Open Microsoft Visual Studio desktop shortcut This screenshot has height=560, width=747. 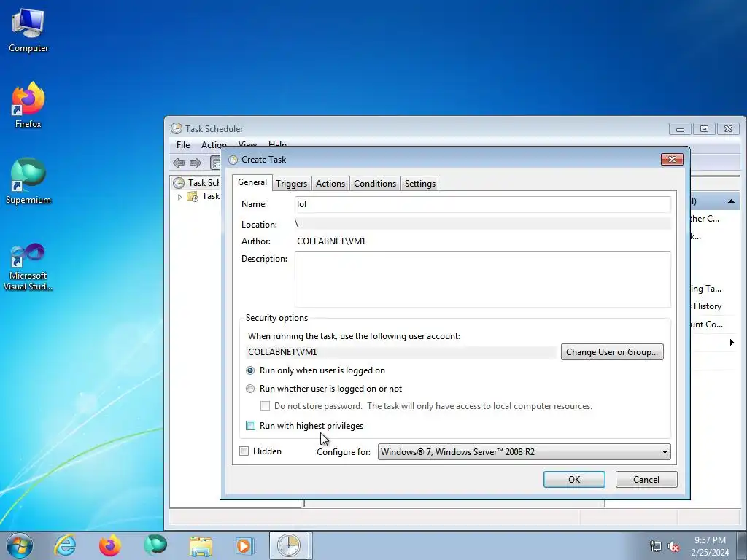pyautogui.click(x=28, y=267)
